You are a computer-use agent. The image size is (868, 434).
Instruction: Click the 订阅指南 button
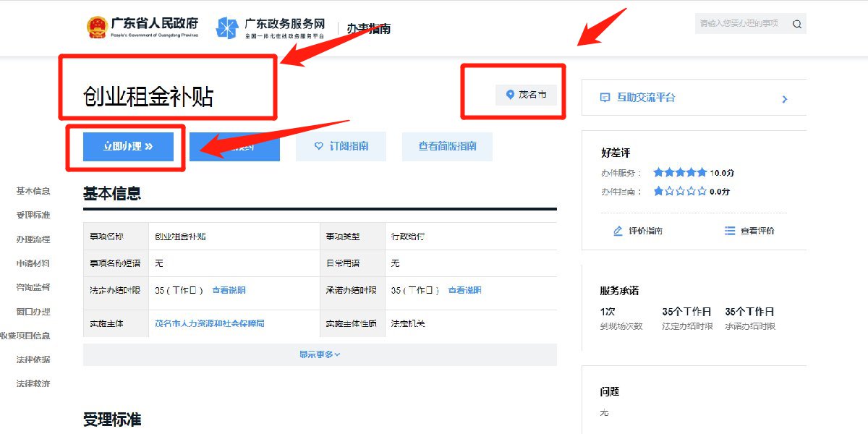(x=341, y=146)
